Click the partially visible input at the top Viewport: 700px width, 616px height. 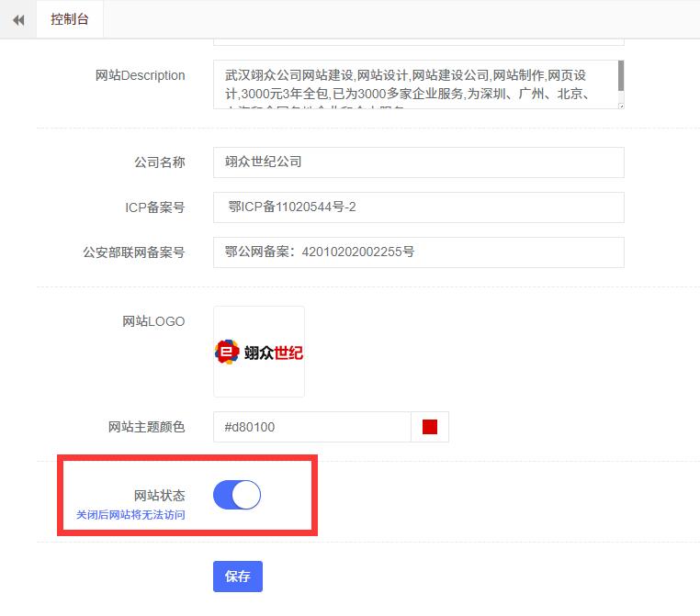[418, 41]
